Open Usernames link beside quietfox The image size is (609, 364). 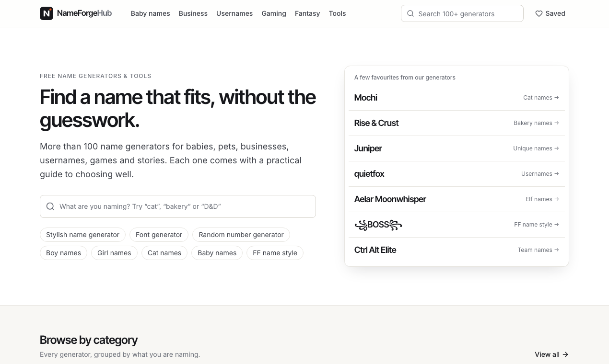click(x=540, y=174)
